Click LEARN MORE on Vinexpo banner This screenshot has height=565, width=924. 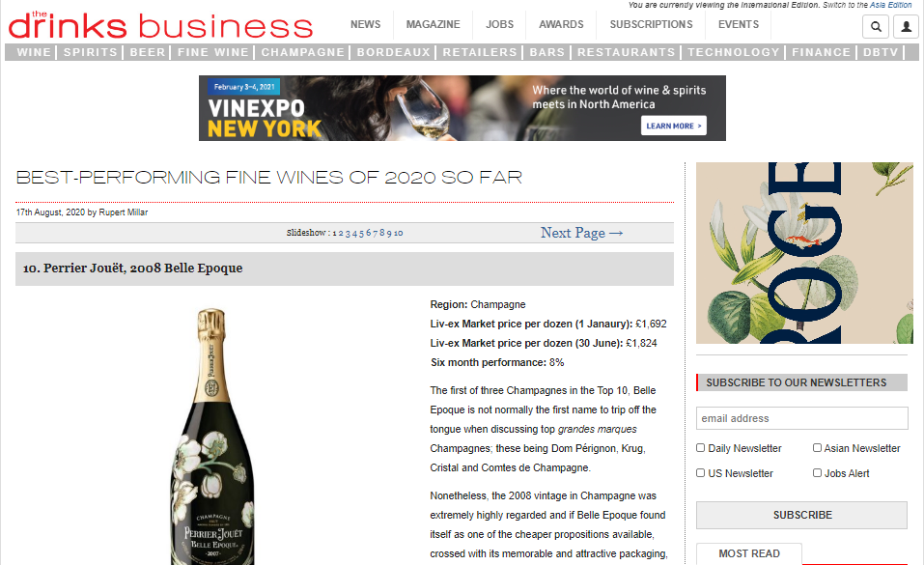coord(674,126)
